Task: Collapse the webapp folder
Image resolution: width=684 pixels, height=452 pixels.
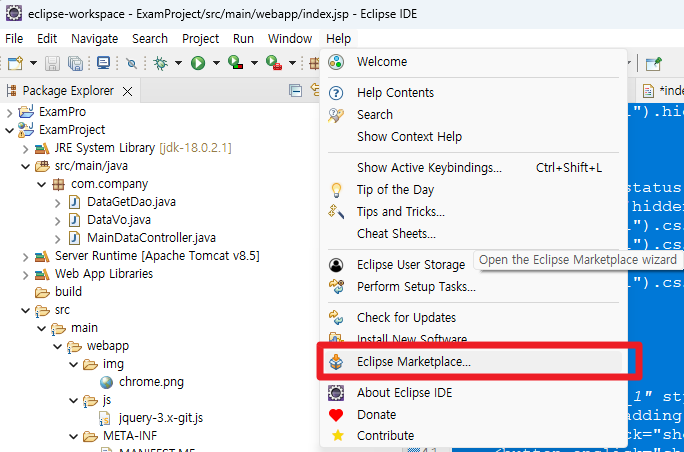Action: [x=58, y=346]
